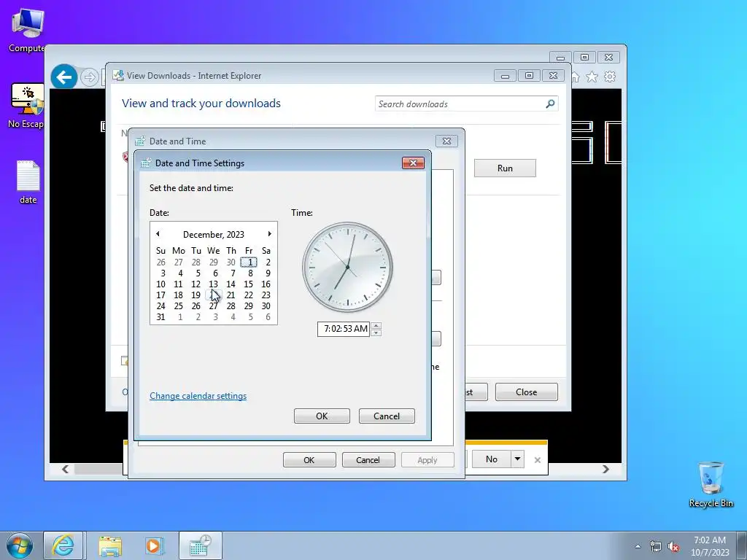747x560 pixels.
Task: Select the No Escape desktop icon
Action: point(27,105)
